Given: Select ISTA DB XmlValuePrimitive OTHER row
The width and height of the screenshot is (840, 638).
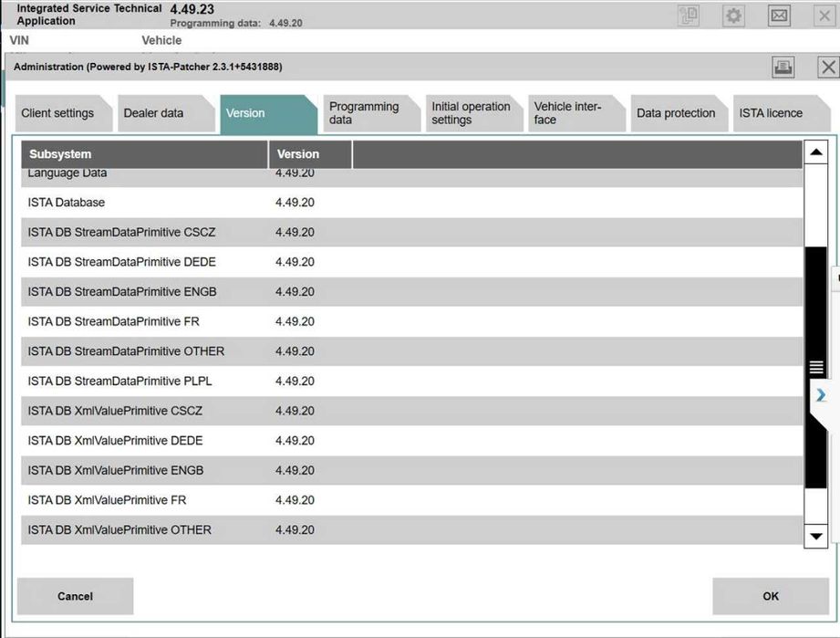Looking at the screenshot, I should click(x=412, y=529).
